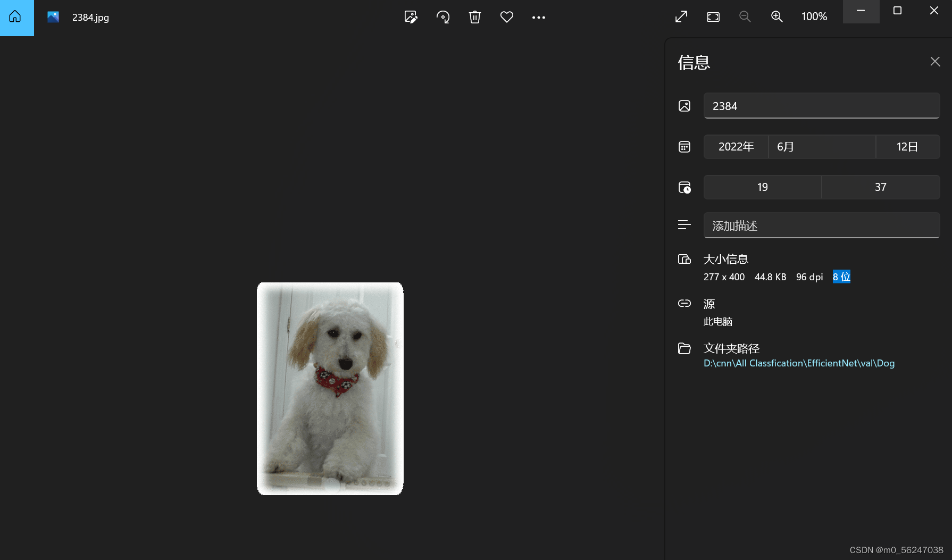Disable zoom out control

coord(745,16)
